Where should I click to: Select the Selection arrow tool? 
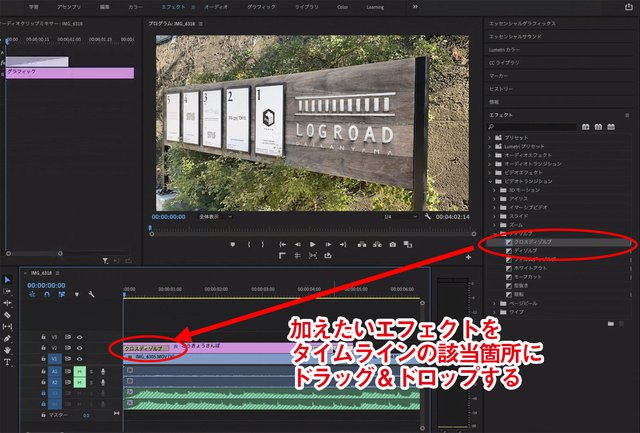7,280
